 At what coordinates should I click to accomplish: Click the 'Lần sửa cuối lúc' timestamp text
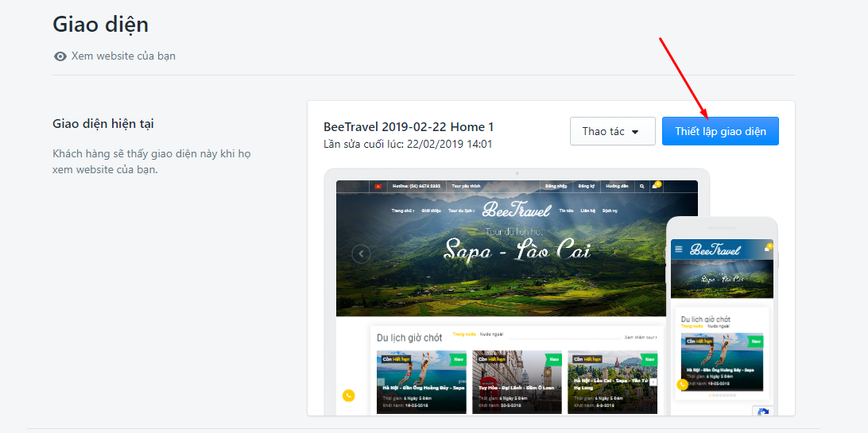(x=408, y=145)
